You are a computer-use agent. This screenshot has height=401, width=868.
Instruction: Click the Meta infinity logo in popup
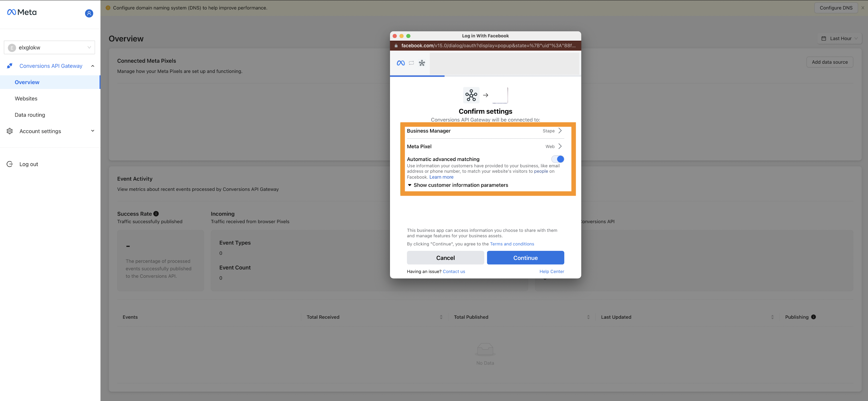pyautogui.click(x=401, y=63)
